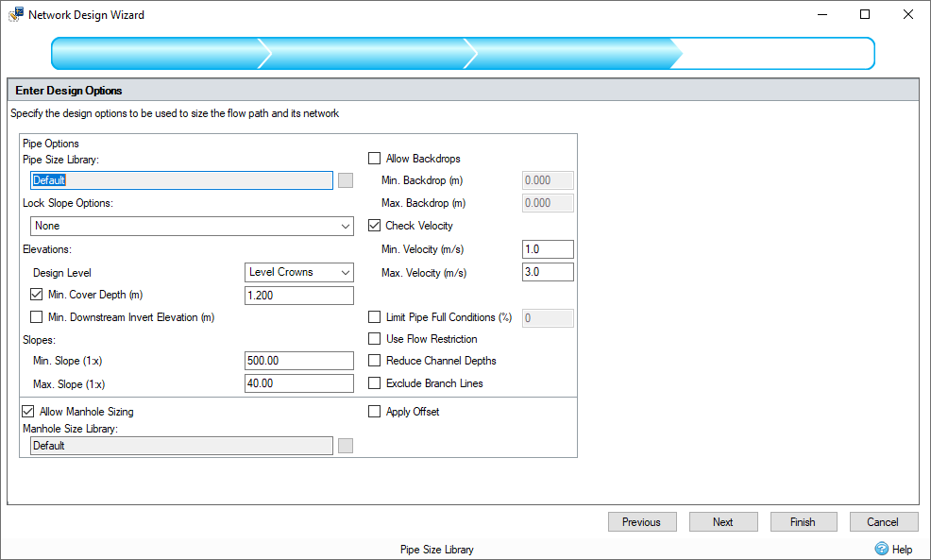Tick Limit Pipe Full Conditions checkbox
The height and width of the screenshot is (560, 931).
(374, 317)
